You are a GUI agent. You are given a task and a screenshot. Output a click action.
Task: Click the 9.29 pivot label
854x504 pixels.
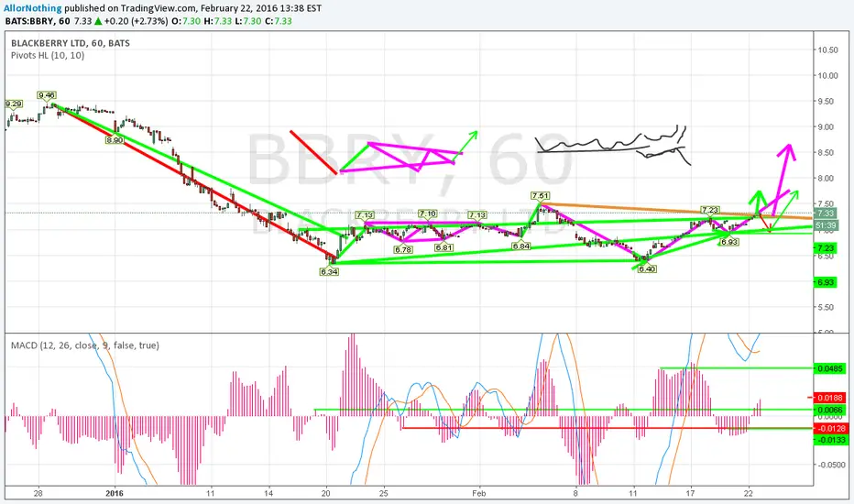point(14,104)
